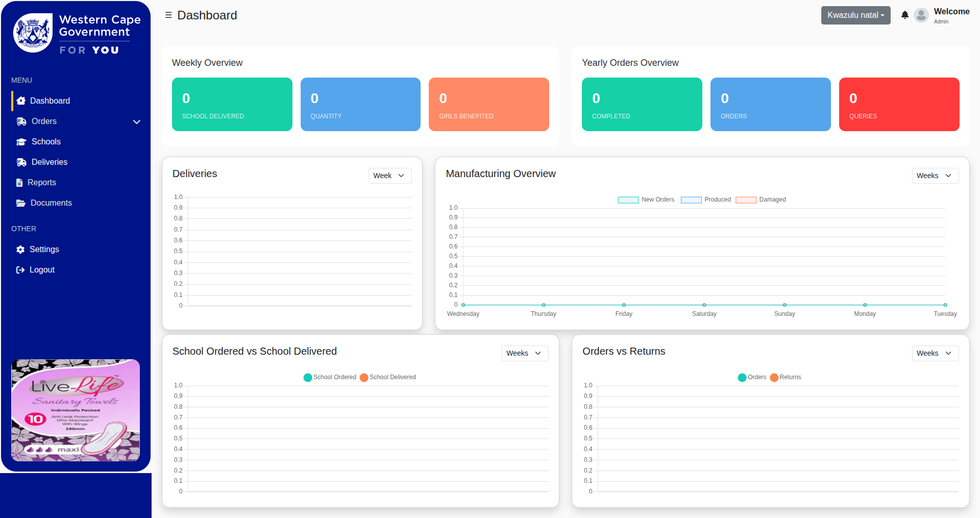This screenshot has width=980, height=518.
Task: Click the Logout icon
Action: click(20, 269)
